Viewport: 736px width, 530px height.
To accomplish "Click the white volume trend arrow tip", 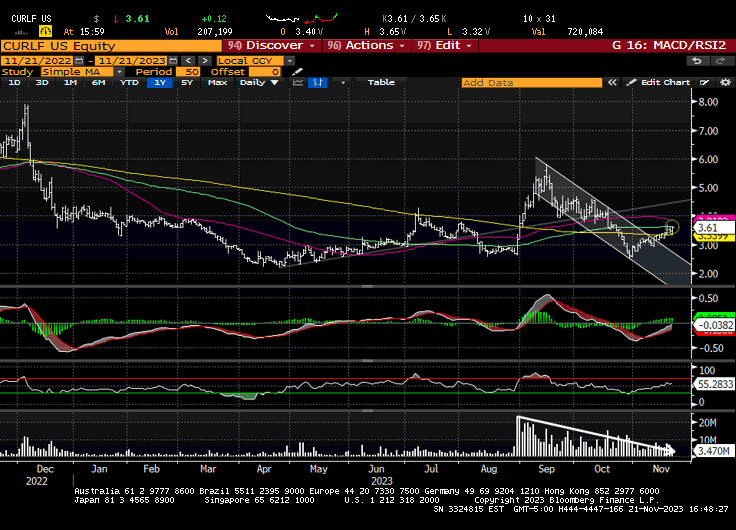I will click(x=671, y=451).
